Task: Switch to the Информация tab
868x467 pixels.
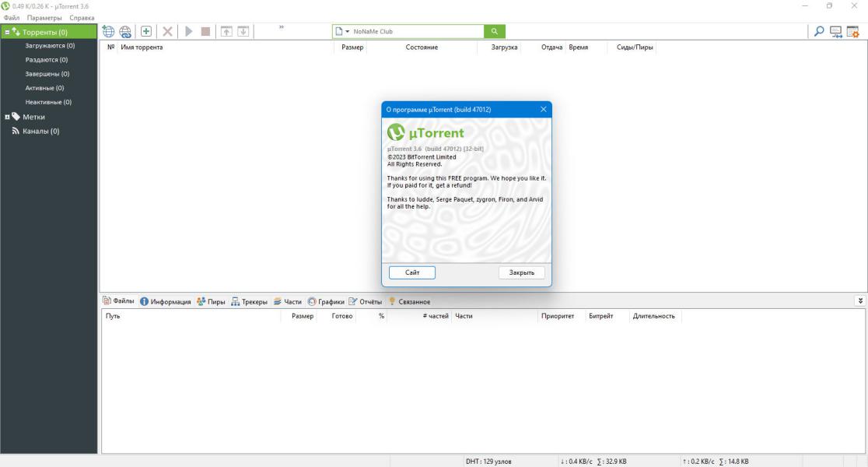Action: 165,301
